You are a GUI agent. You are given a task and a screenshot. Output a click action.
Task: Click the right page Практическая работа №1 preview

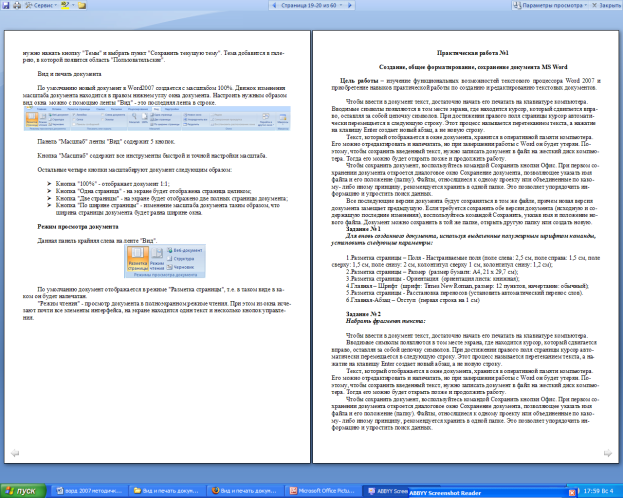click(x=466, y=247)
